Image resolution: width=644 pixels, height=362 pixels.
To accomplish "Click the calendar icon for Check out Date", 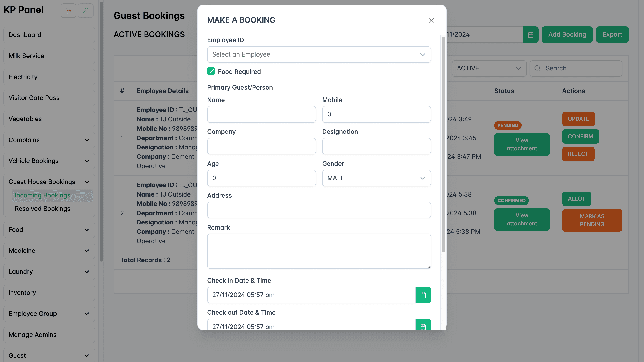I will pyautogui.click(x=423, y=326).
